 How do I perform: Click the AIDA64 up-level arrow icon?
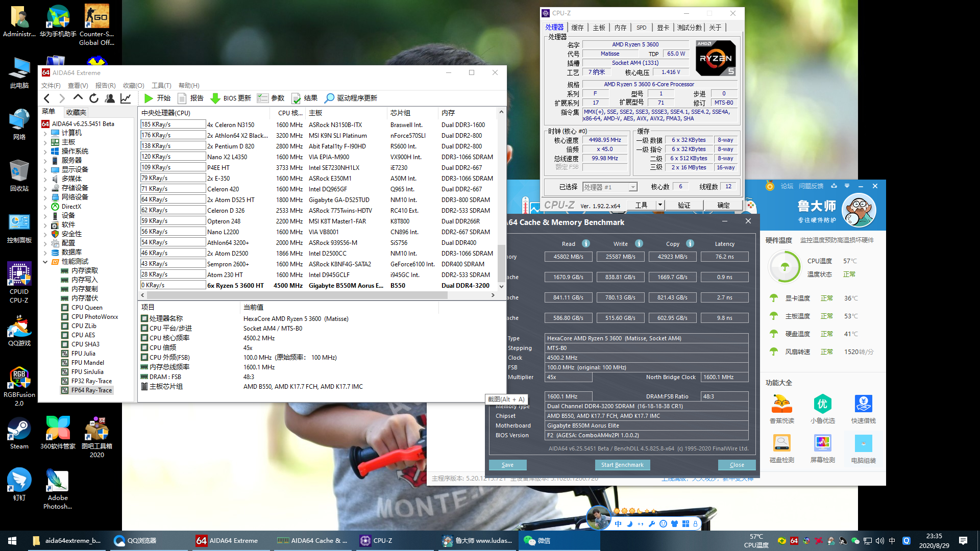[78, 97]
